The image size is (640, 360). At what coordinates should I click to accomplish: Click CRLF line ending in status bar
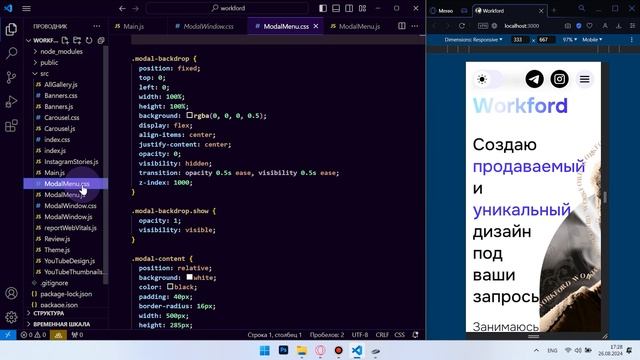382,335
